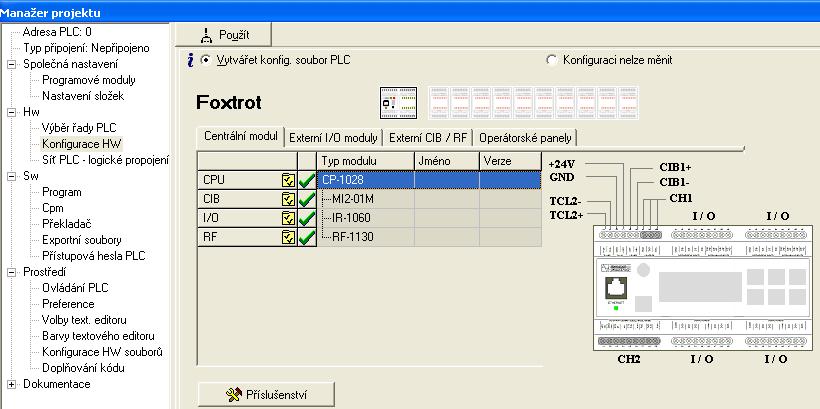This screenshot has height=409, width=820.
Task: Switch to 'Externí CIB / RF' tab
Action: click(x=428, y=139)
